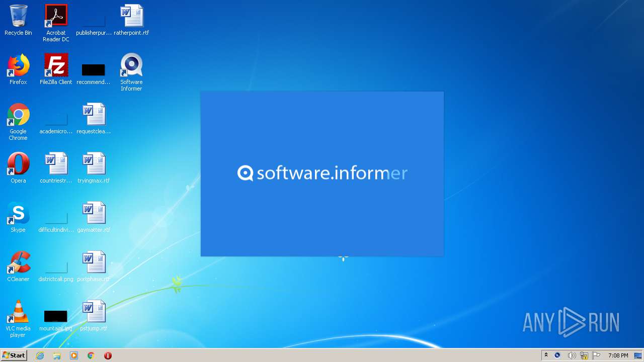The height and width of the screenshot is (362, 644).
Task: Launch Firefox from the desktop
Action: [18, 69]
